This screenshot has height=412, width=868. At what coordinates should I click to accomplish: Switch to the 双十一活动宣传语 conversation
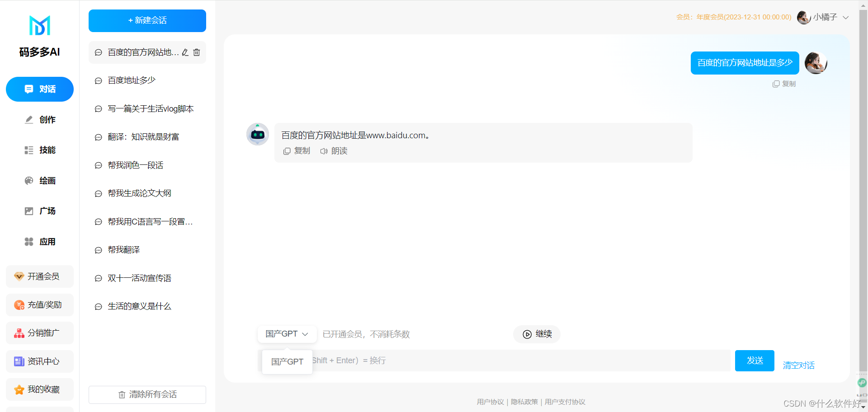139,278
